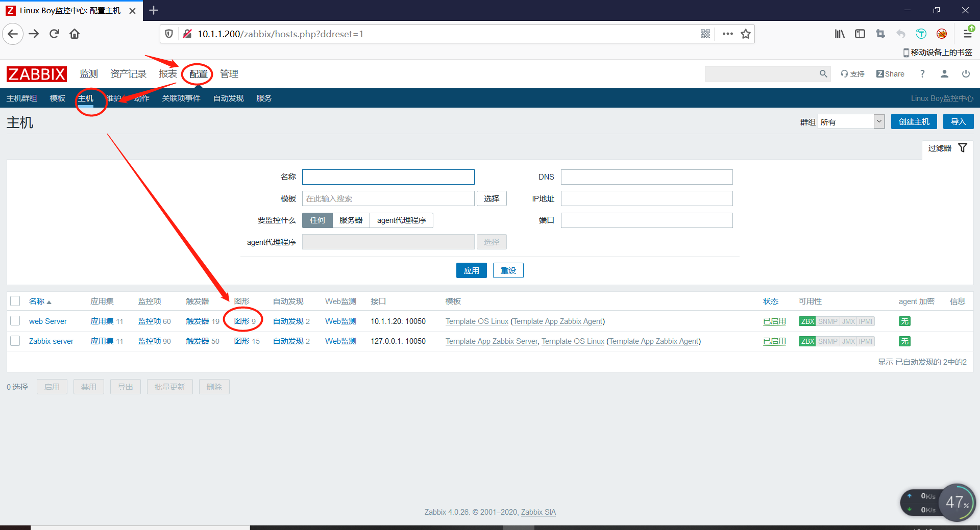Image resolution: width=980 pixels, height=530 pixels.
Task: Open the 报表 menu
Action: click(168, 74)
